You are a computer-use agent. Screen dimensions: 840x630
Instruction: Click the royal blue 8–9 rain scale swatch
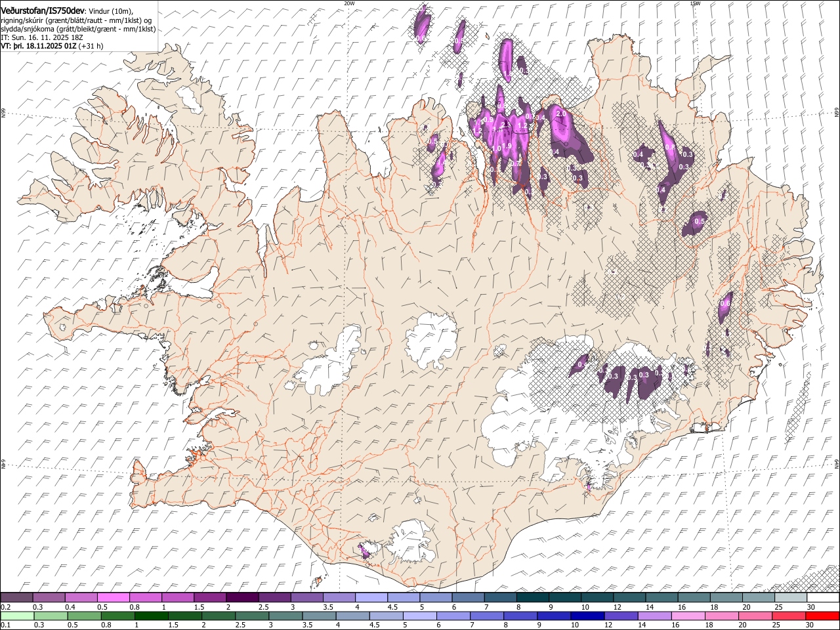pos(520,616)
